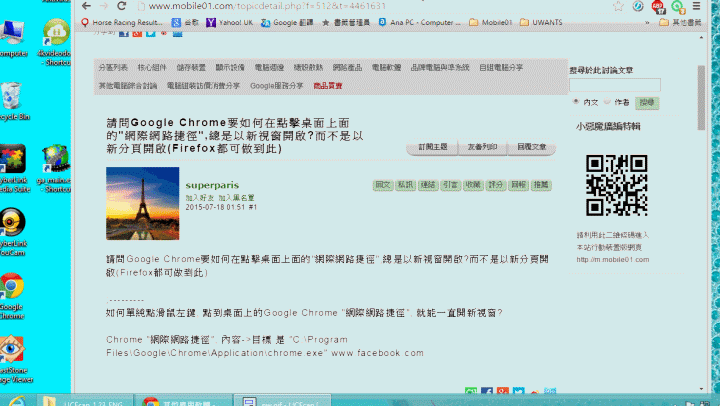This screenshot has width=720, height=406.
Task: Click the blue circular extension icon
Action: pyautogui.click(x=638, y=6)
